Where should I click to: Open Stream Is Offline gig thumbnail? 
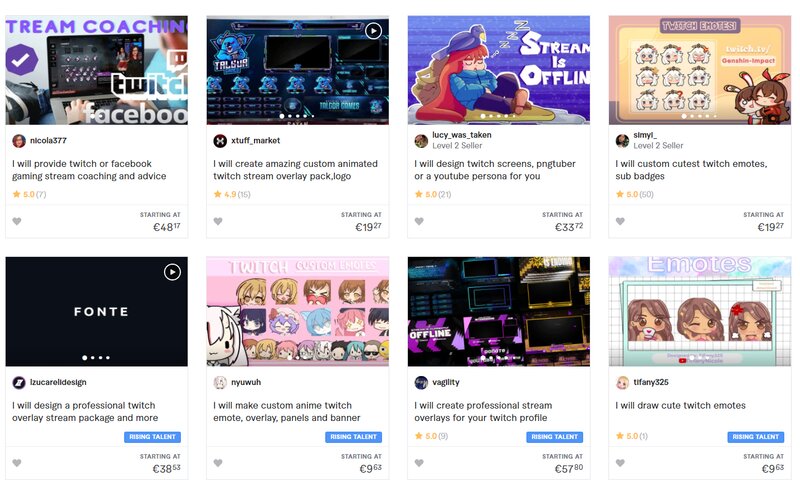498,70
